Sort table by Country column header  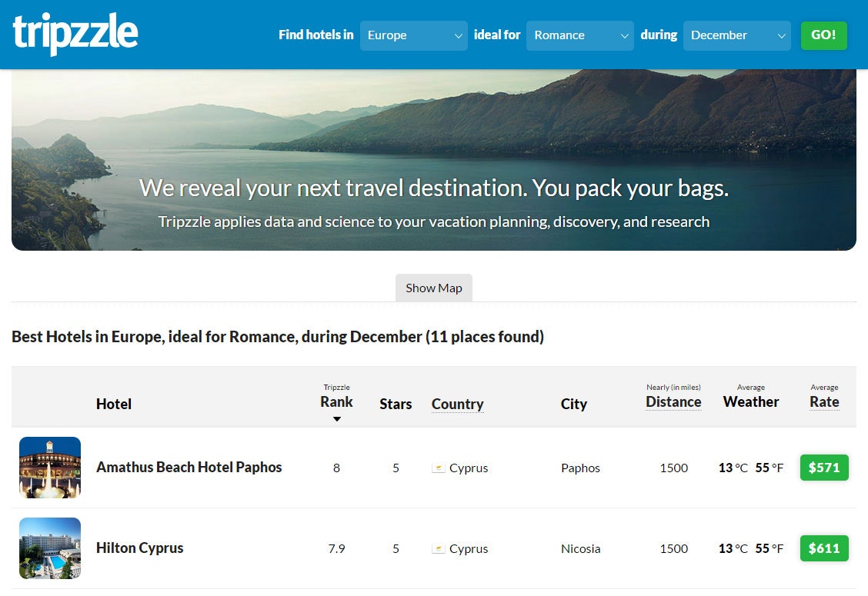(x=457, y=404)
